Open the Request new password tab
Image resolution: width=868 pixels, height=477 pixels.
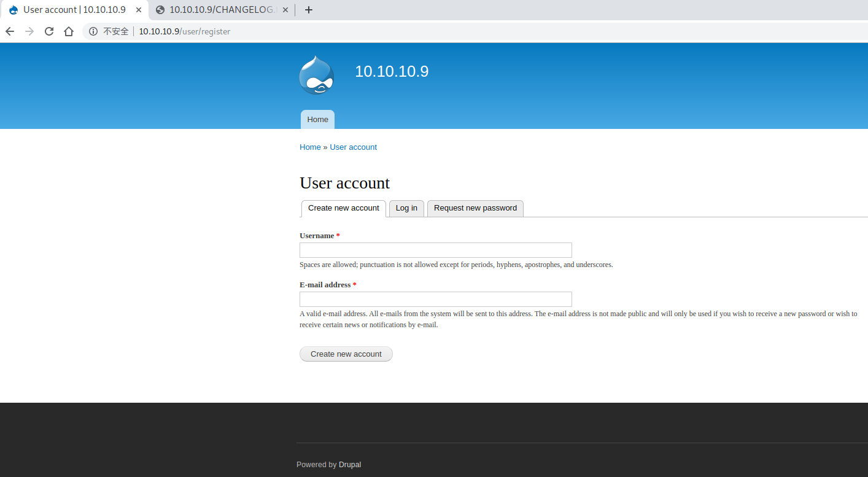475,208
